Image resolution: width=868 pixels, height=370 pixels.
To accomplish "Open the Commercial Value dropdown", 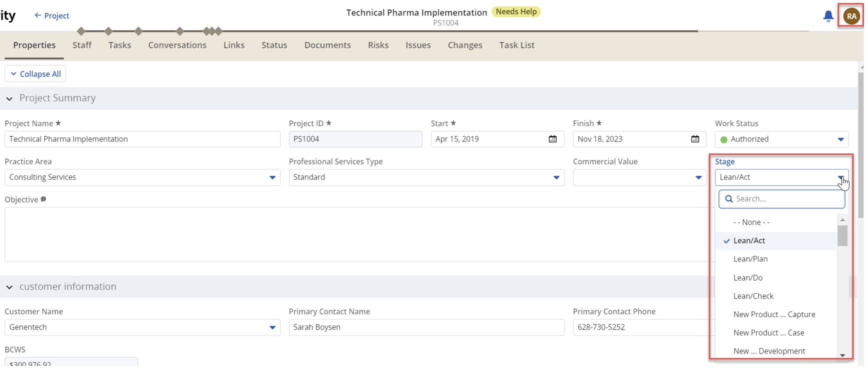I will coord(698,177).
